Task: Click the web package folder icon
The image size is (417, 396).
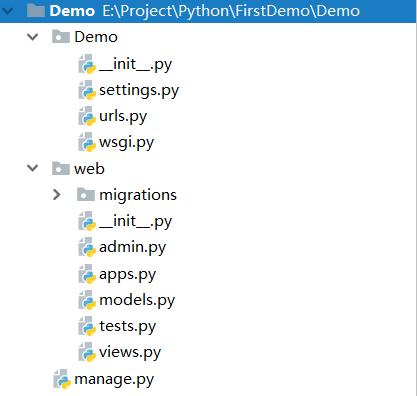Action: (61, 168)
